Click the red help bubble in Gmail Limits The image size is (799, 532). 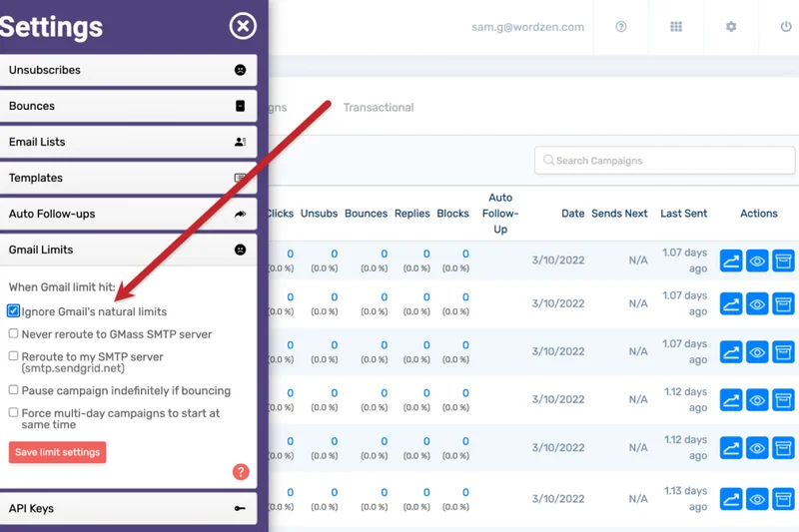point(241,472)
